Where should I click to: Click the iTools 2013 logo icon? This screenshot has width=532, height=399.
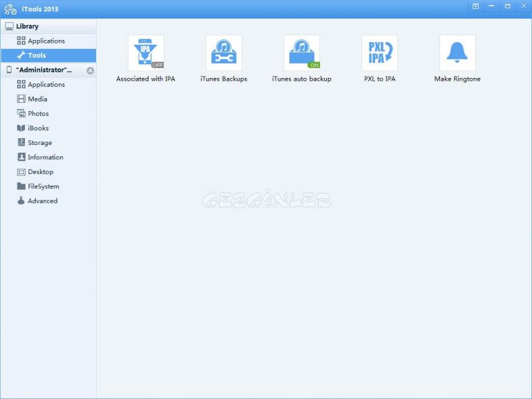pos(10,9)
